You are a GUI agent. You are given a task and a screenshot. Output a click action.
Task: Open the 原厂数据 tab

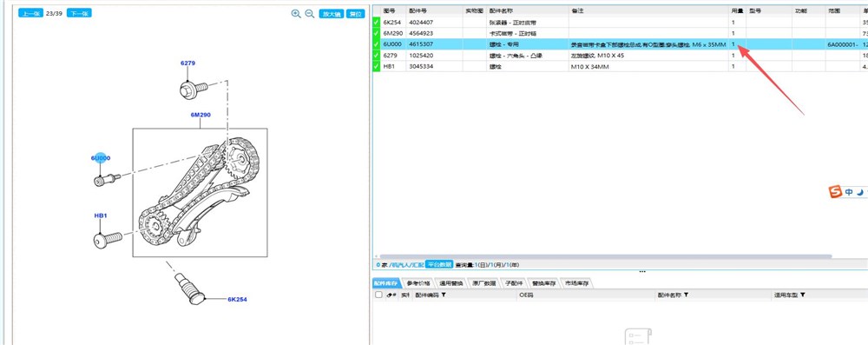(x=483, y=283)
